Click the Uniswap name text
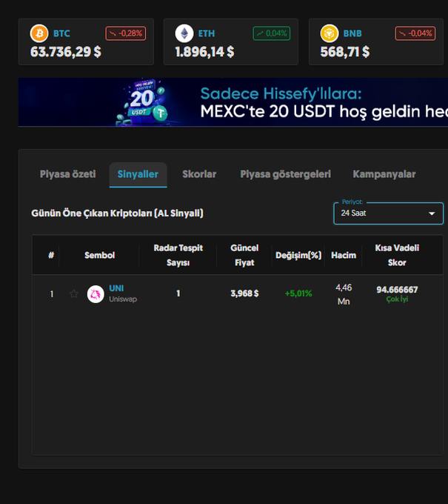The height and width of the screenshot is (504, 448). tap(123, 299)
